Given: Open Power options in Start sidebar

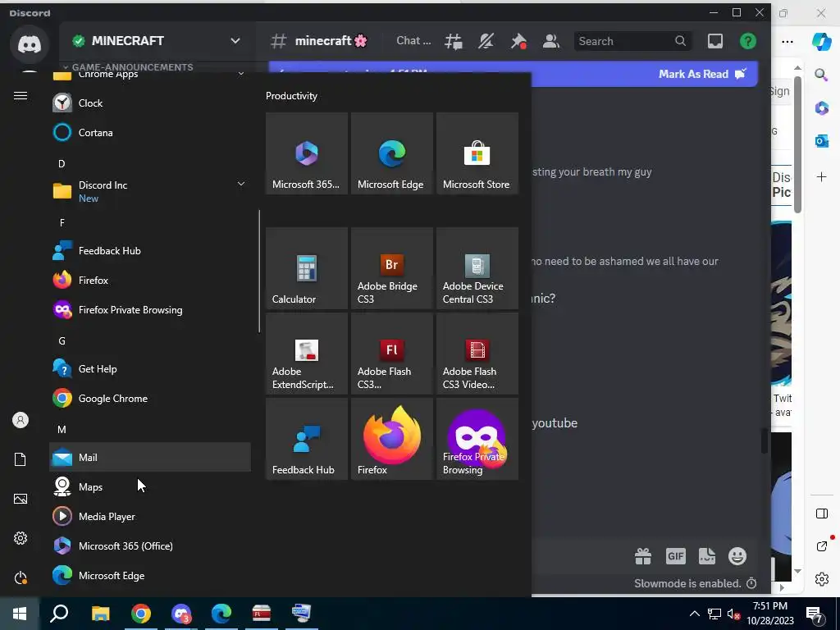Looking at the screenshot, I should tap(21, 577).
